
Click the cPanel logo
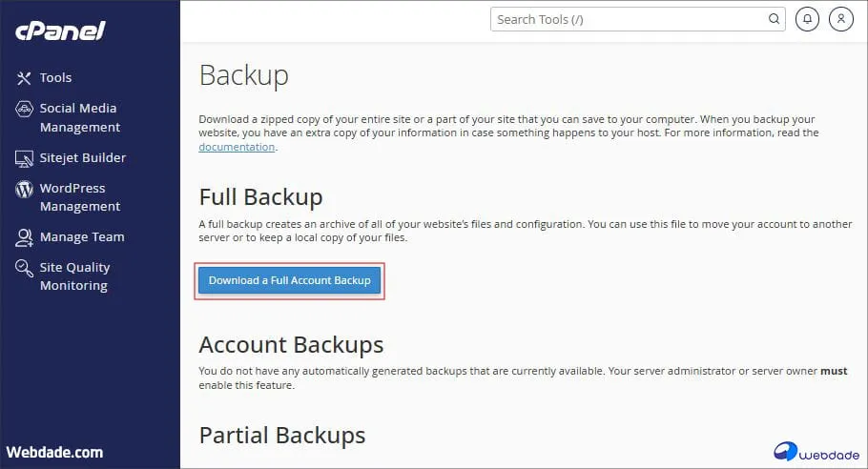tap(60, 31)
